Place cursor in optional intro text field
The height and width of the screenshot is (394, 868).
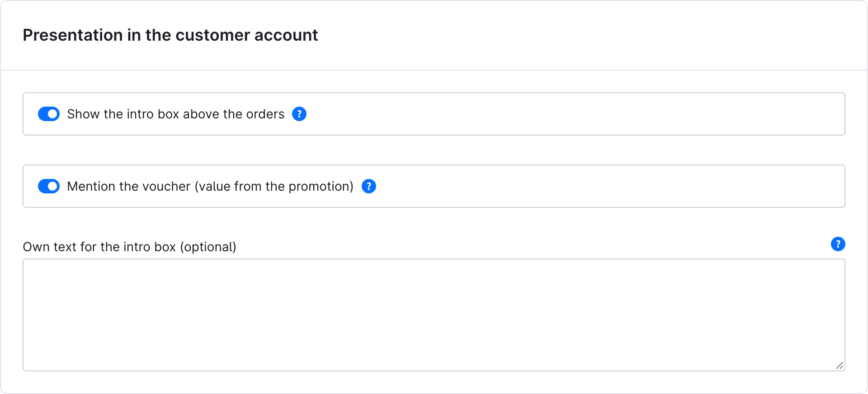434,315
